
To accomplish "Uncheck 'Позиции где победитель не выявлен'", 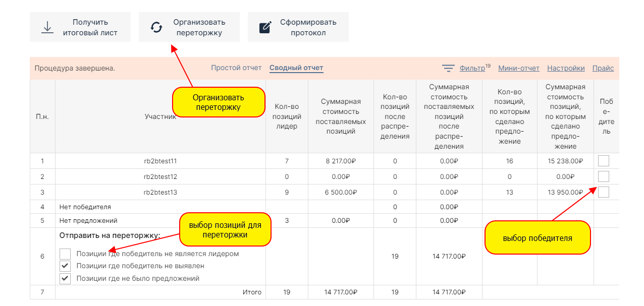I will [x=65, y=266].
